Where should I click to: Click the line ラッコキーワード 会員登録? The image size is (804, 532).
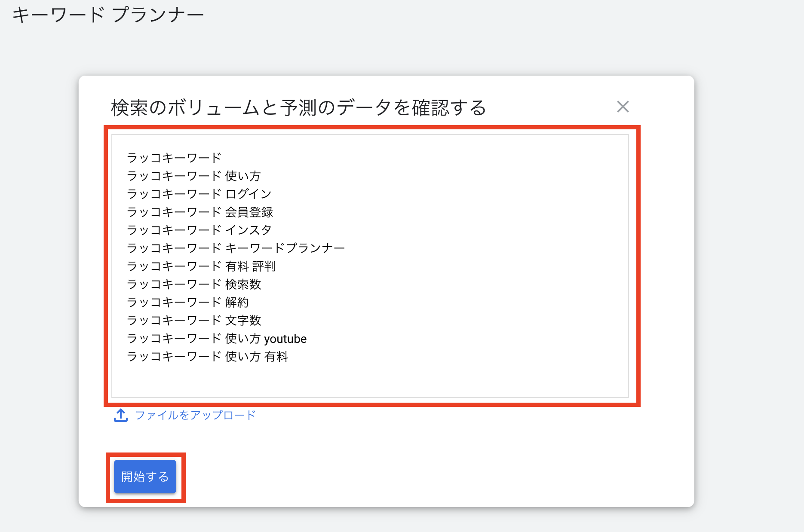(x=200, y=212)
